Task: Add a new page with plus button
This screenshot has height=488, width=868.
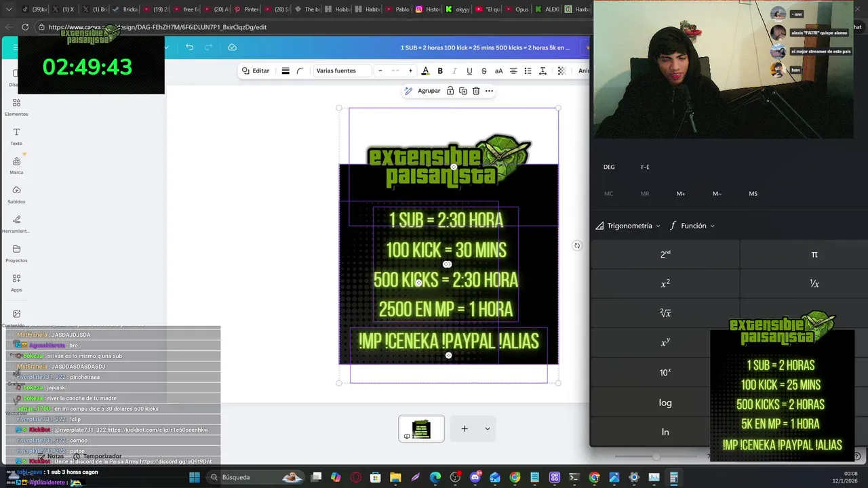Action: coord(465,428)
